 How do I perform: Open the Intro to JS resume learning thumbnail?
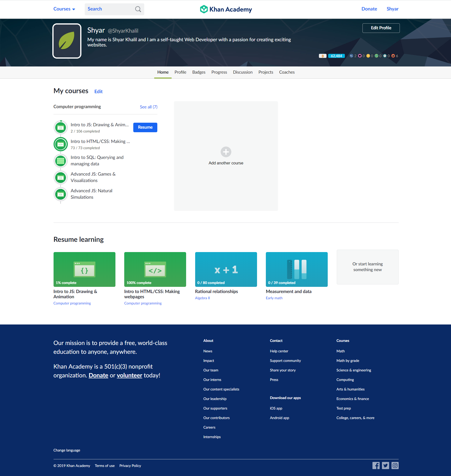tap(84, 269)
